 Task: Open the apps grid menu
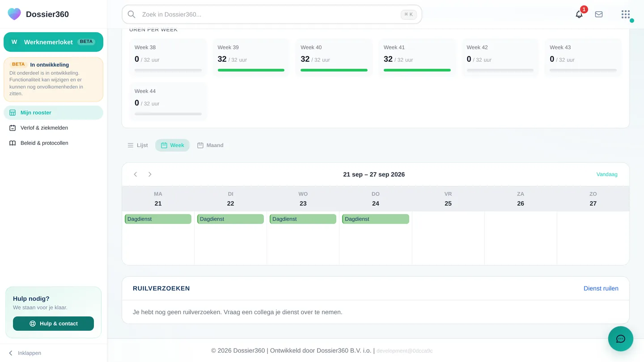point(626,14)
